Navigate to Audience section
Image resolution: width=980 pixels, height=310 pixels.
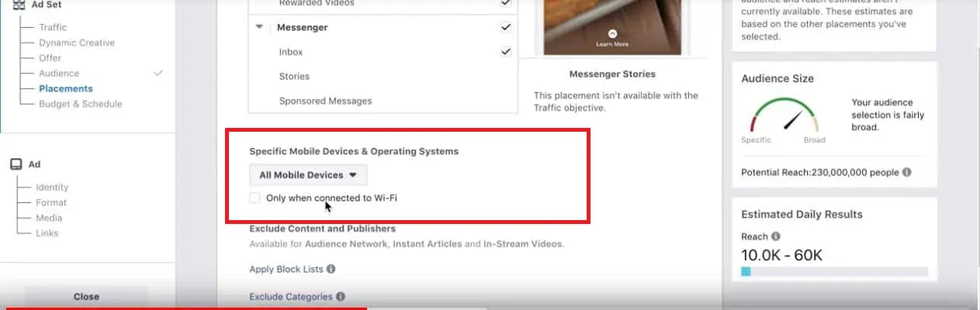59,73
